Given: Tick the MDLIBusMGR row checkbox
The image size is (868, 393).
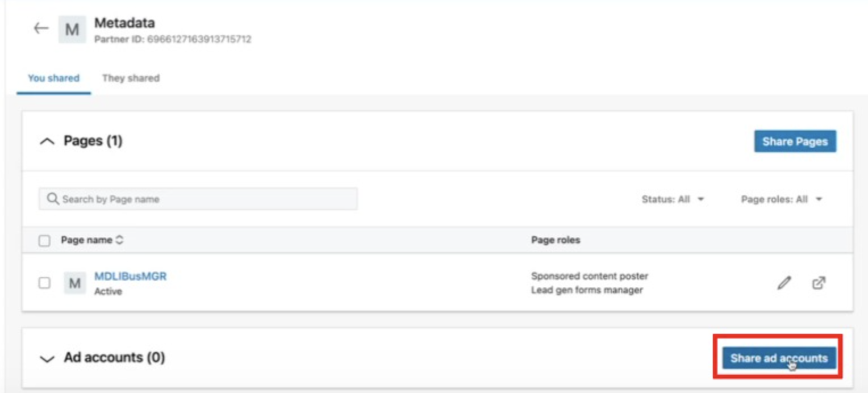Looking at the screenshot, I should click(44, 283).
